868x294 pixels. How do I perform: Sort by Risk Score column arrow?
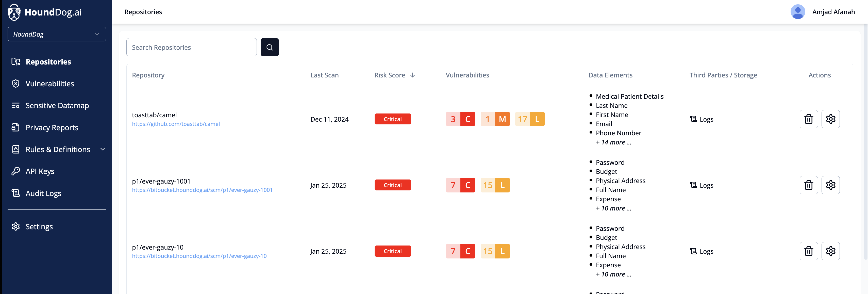click(x=412, y=75)
